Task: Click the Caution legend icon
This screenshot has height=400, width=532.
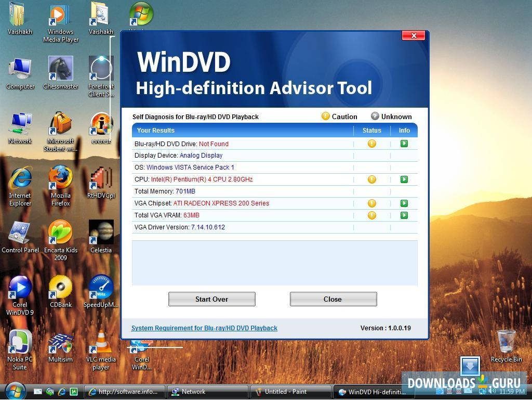Action: pyautogui.click(x=325, y=116)
